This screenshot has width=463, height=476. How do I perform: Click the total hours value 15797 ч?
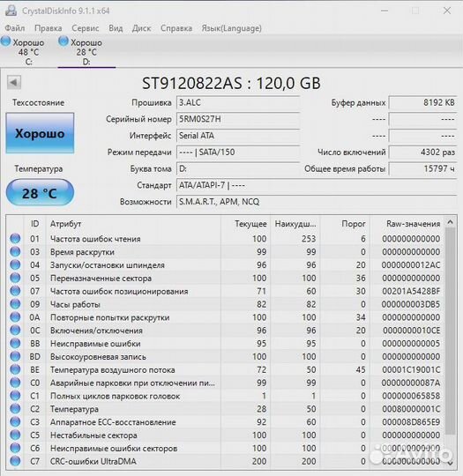pos(422,168)
